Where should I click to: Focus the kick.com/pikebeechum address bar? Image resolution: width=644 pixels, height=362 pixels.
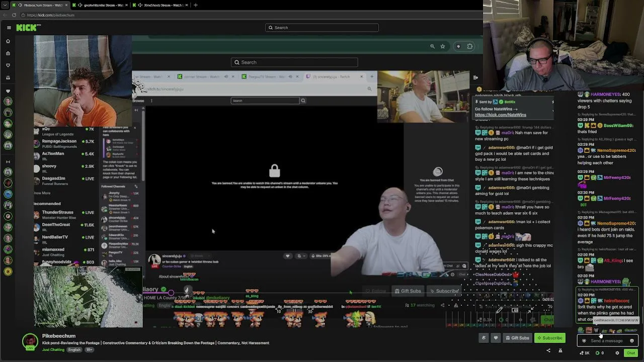click(51, 15)
